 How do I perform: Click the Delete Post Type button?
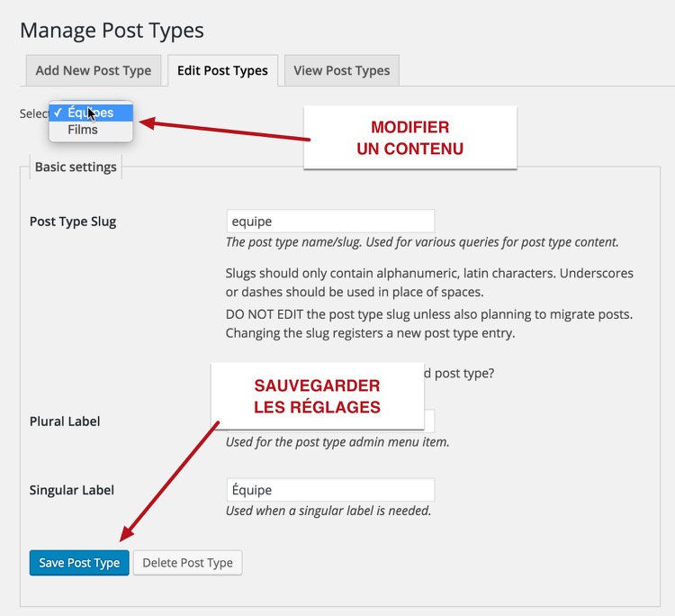click(188, 563)
